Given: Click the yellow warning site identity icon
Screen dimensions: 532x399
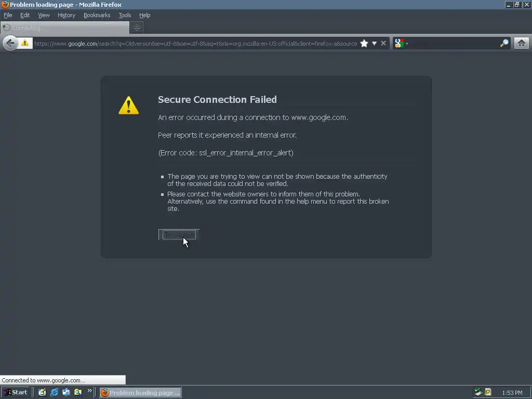Looking at the screenshot, I should point(25,43).
